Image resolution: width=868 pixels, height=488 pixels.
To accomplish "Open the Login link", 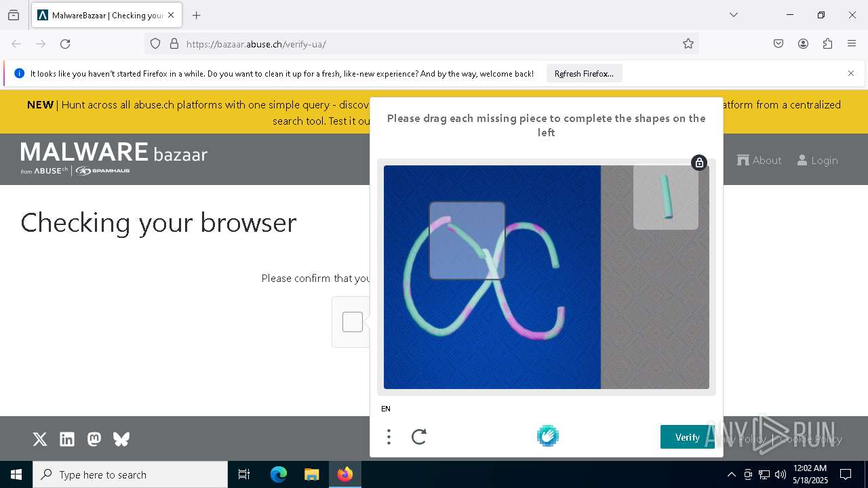I will coord(817,160).
